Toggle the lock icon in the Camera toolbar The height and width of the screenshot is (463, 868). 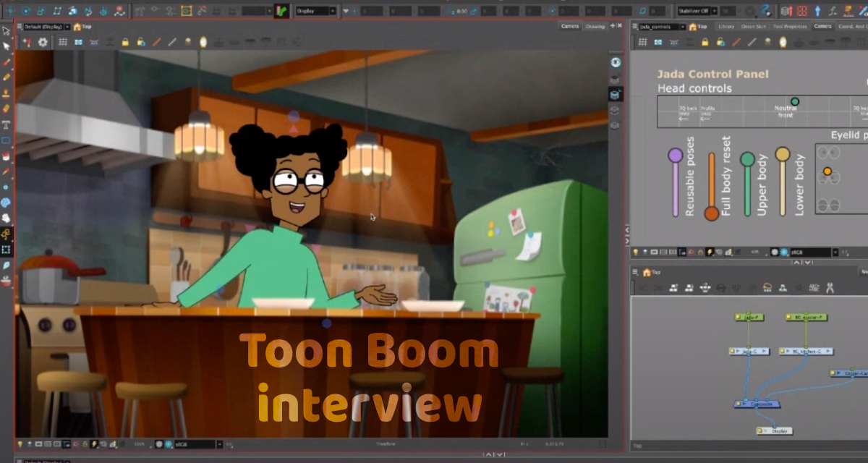[125, 42]
